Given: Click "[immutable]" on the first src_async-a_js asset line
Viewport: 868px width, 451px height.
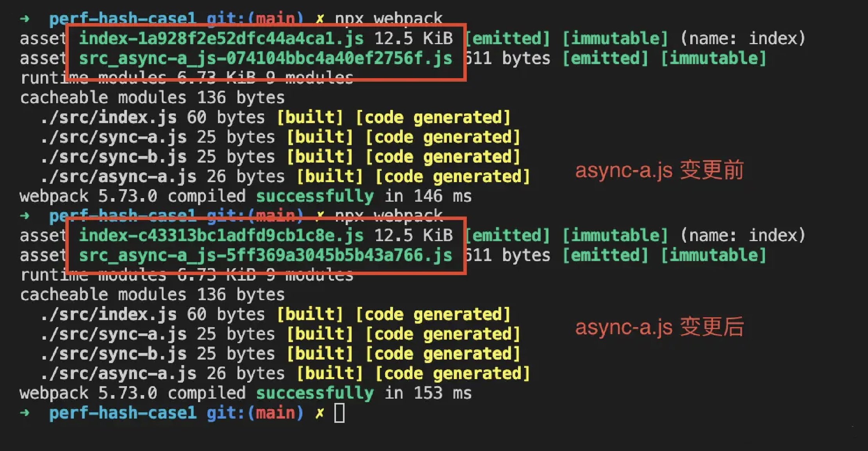Looking at the screenshot, I should tap(713, 58).
